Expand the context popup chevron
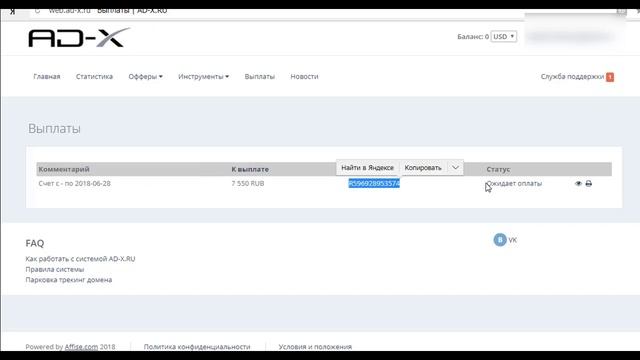The image size is (640, 360). (x=455, y=168)
